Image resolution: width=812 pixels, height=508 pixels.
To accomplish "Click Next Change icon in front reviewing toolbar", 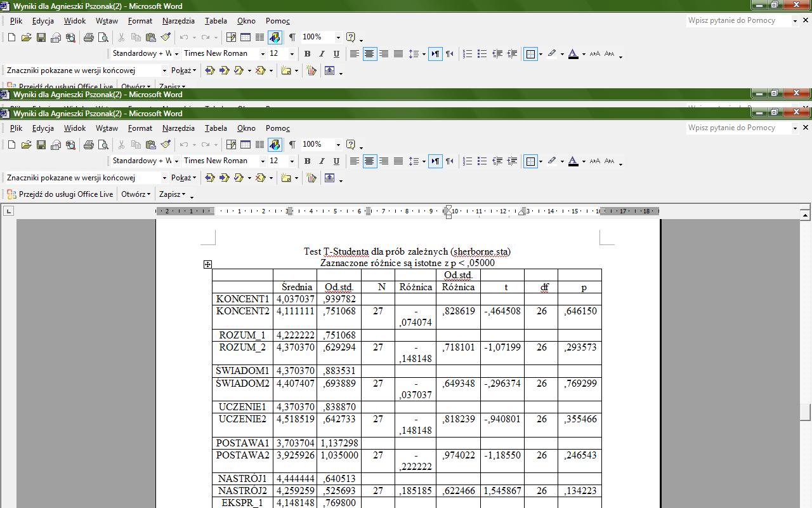I will (x=225, y=178).
